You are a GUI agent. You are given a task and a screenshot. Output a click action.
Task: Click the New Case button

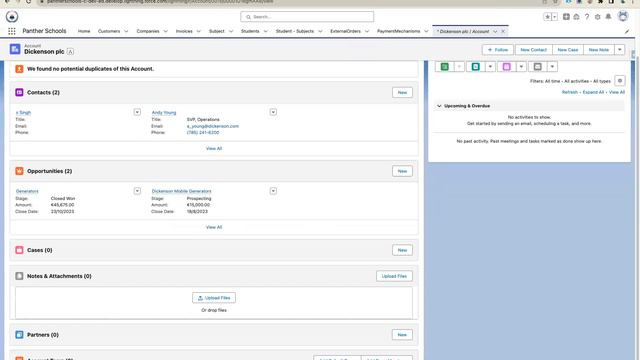tap(568, 50)
